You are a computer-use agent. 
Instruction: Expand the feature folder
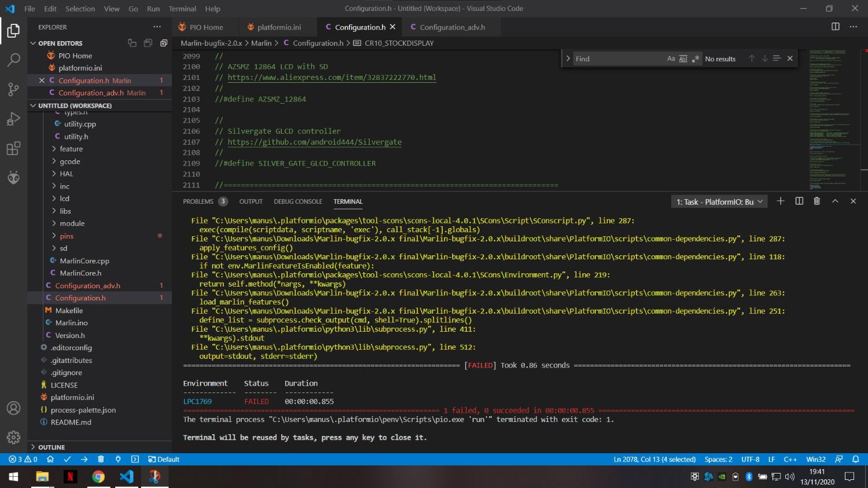point(71,149)
